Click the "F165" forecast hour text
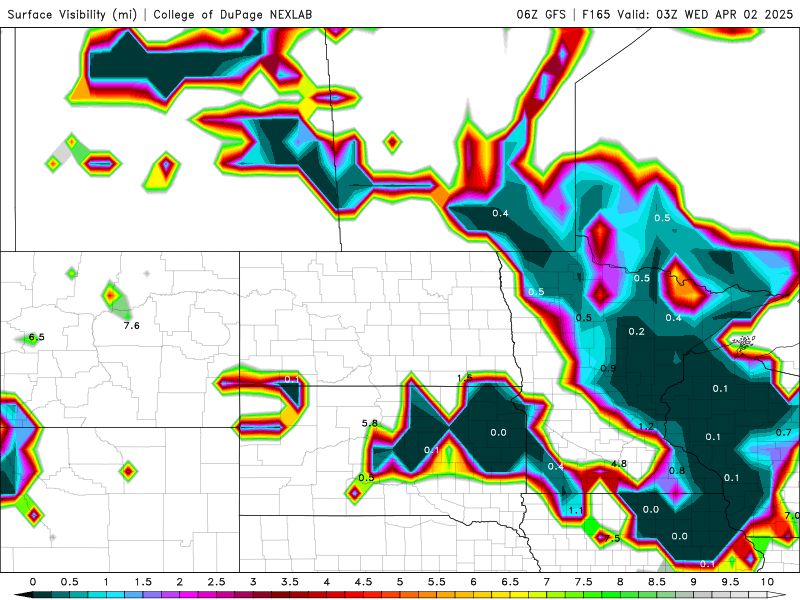This screenshot has height=600, width=800. [596, 14]
